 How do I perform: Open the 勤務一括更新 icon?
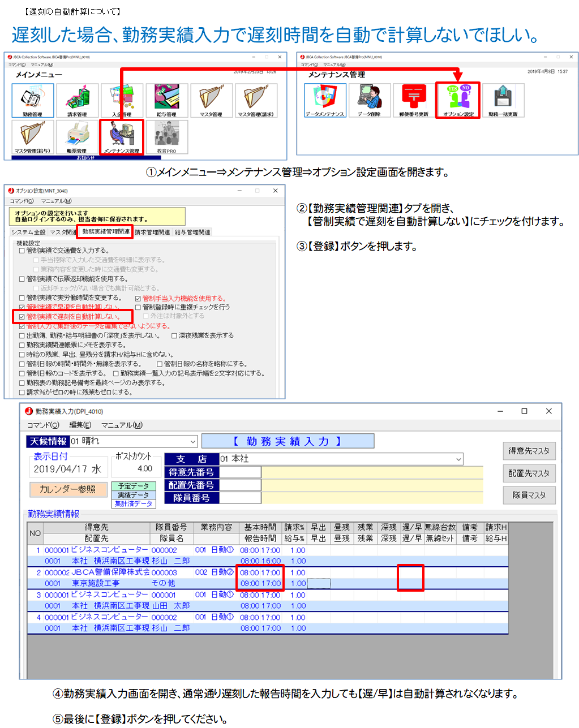click(503, 100)
